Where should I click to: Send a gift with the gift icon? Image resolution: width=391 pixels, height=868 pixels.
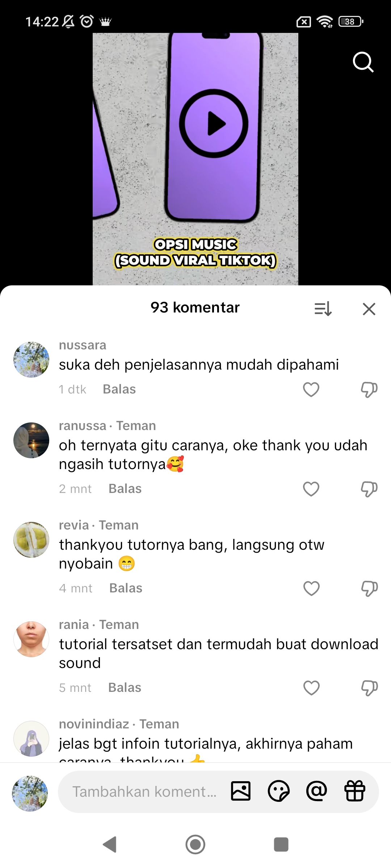click(355, 791)
